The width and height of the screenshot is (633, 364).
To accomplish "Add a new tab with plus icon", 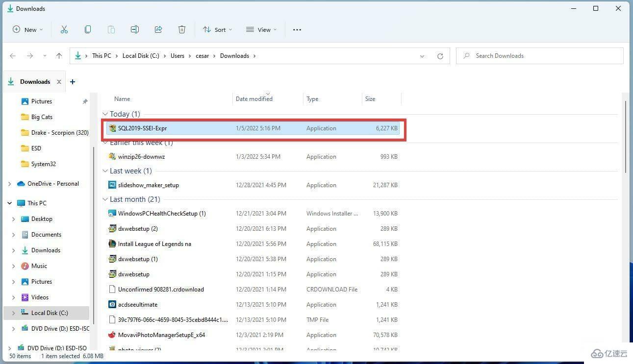I will point(73,82).
